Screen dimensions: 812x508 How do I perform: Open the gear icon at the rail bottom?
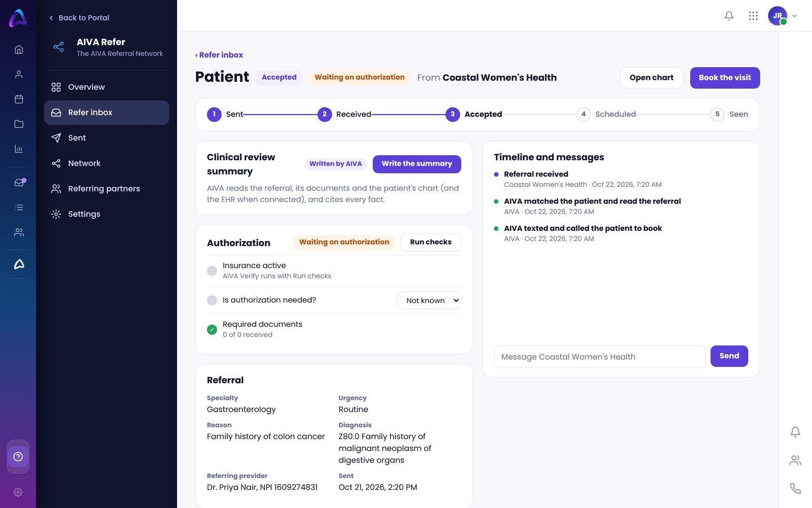18,492
